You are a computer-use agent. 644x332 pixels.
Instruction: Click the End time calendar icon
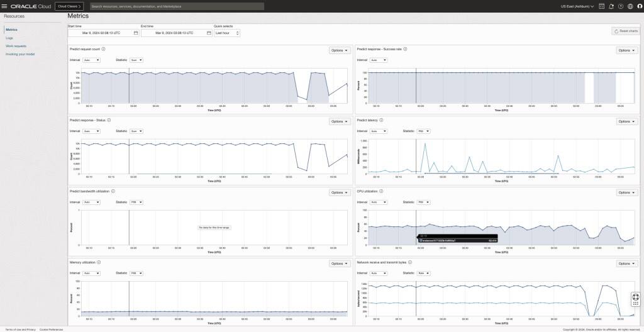[x=209, y=33]
